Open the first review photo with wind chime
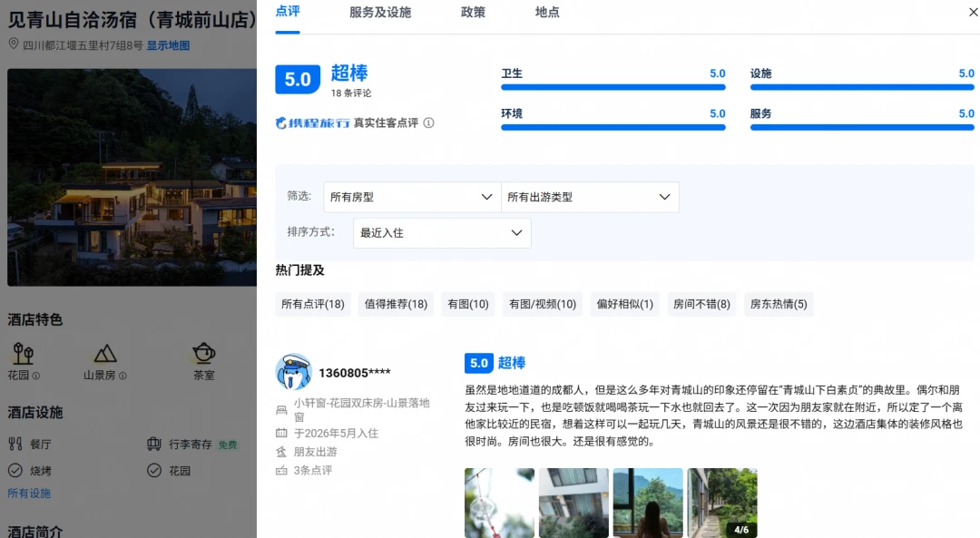Viewport: 980px width, 538px height. [499, 503]
